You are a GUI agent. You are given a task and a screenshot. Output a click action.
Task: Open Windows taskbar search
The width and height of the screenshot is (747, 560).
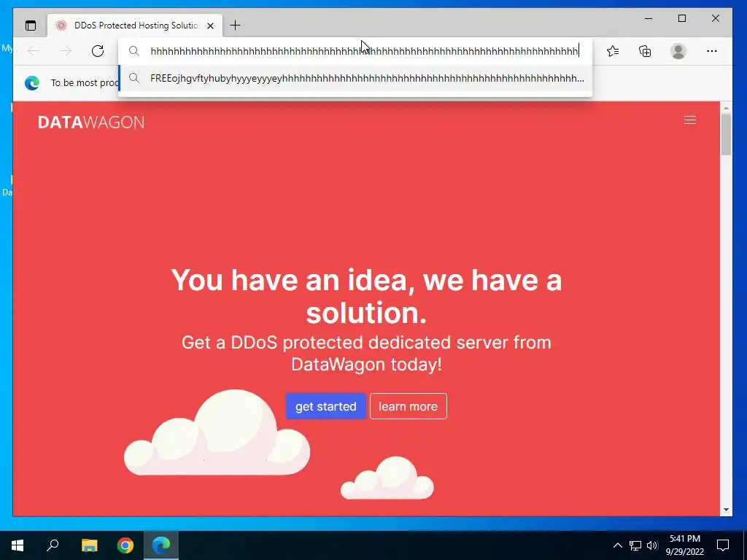[53, 545]
